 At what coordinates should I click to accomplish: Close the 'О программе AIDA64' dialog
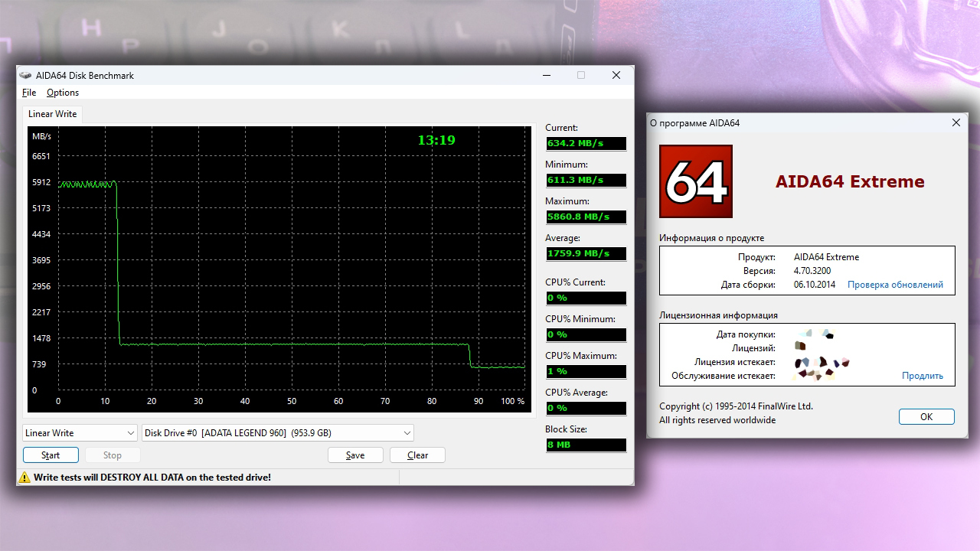956,122
